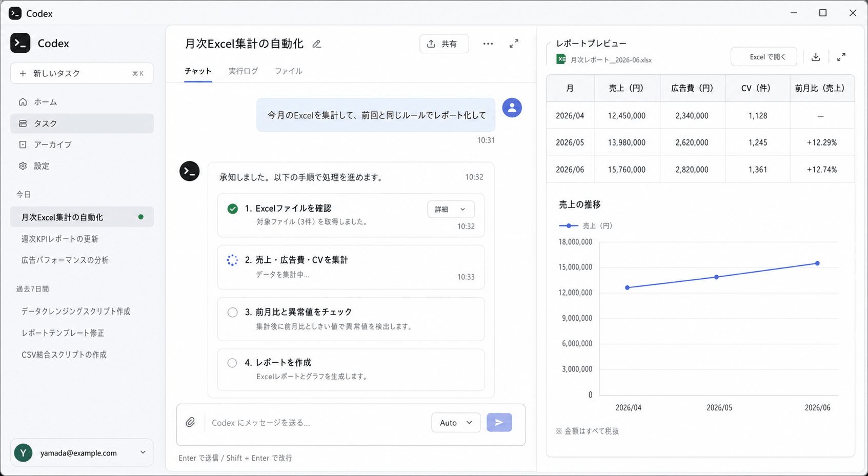Click the 13,980,000 sales cell
The height and width of the screenshot is (476, 868).
[627, 142]
